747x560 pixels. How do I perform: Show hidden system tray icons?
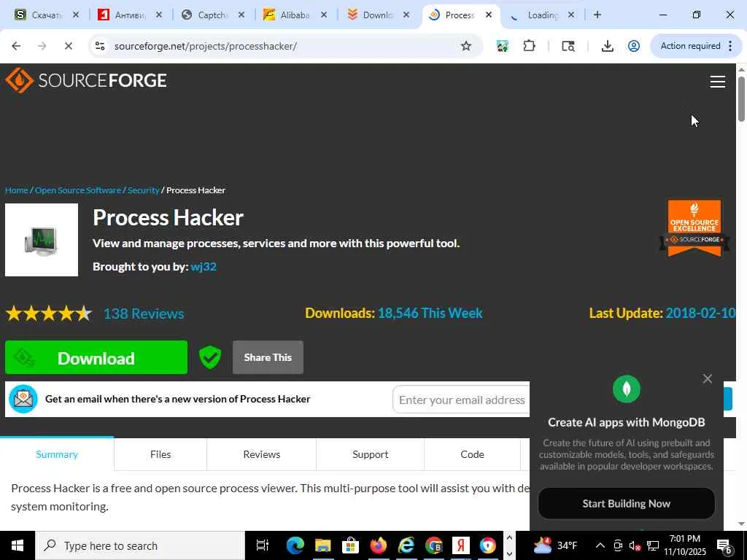600,545
